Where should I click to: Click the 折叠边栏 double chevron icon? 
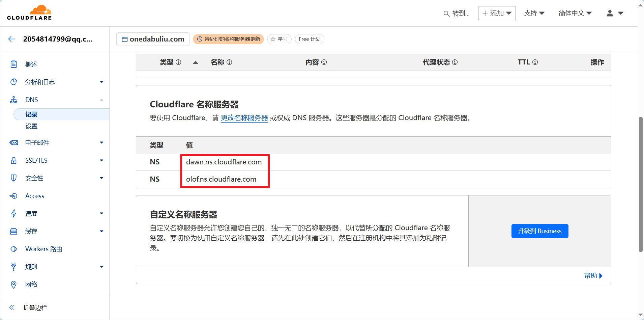tap(12, 307)
